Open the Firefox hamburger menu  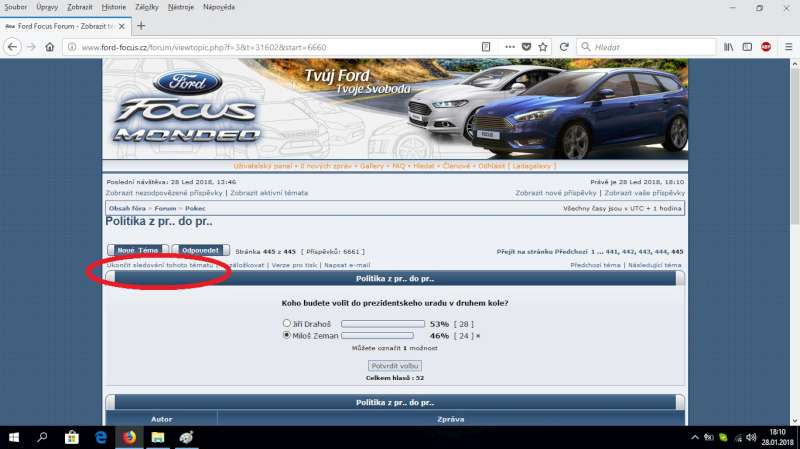785,47
